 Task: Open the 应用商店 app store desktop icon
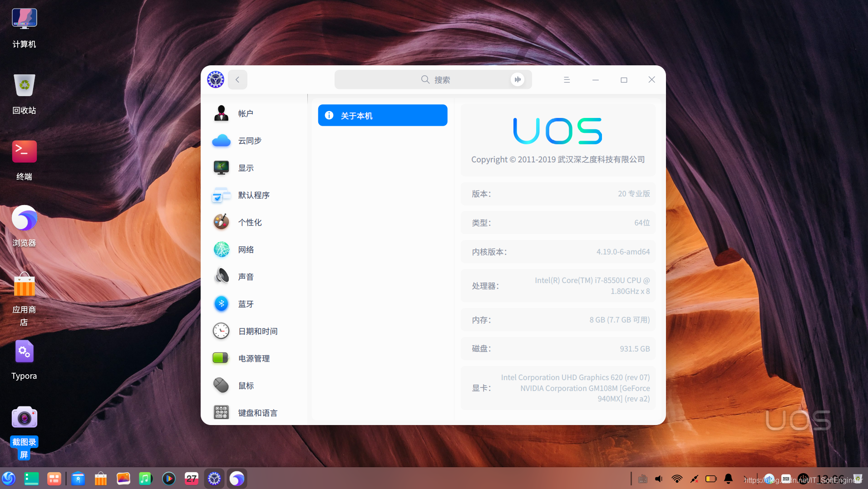click(x=24, y=299)
